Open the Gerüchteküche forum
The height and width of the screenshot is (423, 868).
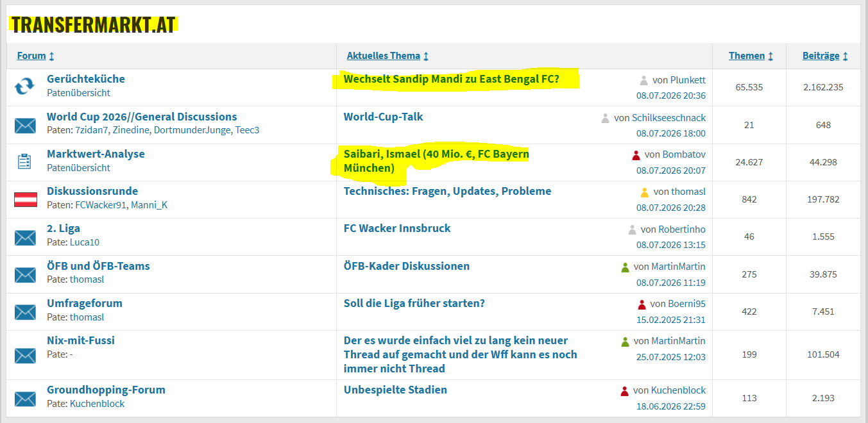click(x=86, y=79)
